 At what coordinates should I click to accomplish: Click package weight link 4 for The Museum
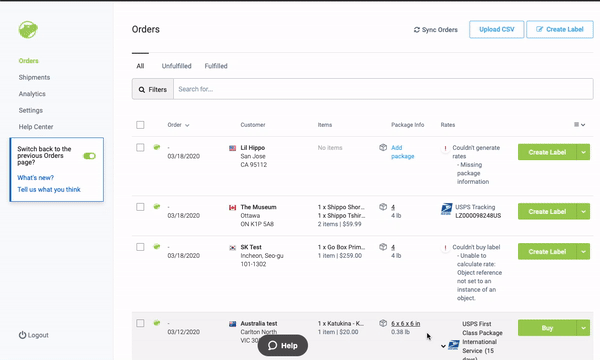tap(393, 207)
